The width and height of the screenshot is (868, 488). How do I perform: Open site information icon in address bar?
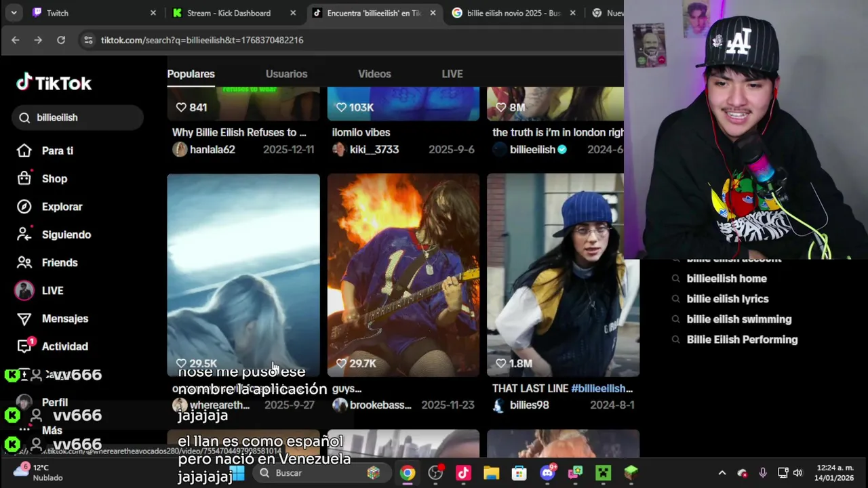coord(88,40)
